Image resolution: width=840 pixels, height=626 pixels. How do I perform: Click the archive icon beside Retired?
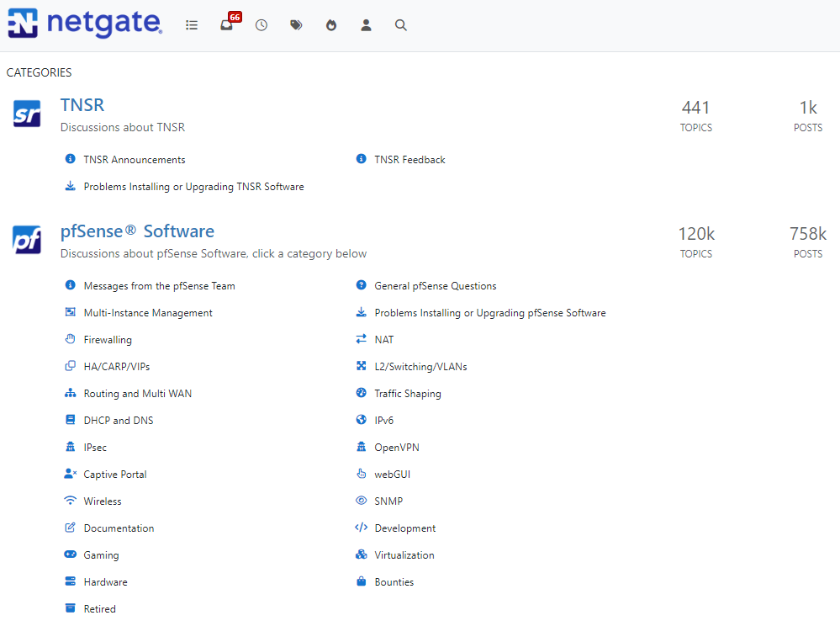70,607
